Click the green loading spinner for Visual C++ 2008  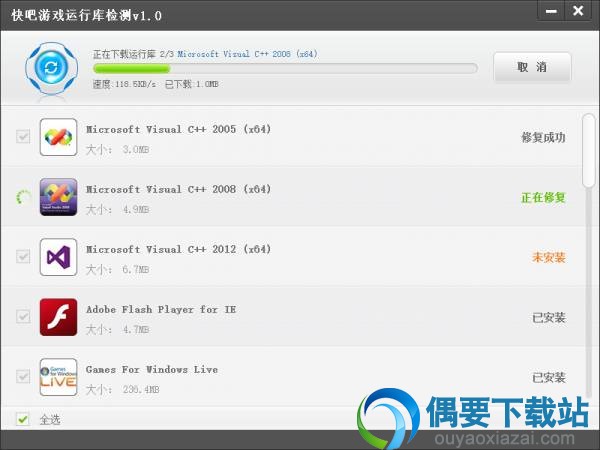click(23, 197)
